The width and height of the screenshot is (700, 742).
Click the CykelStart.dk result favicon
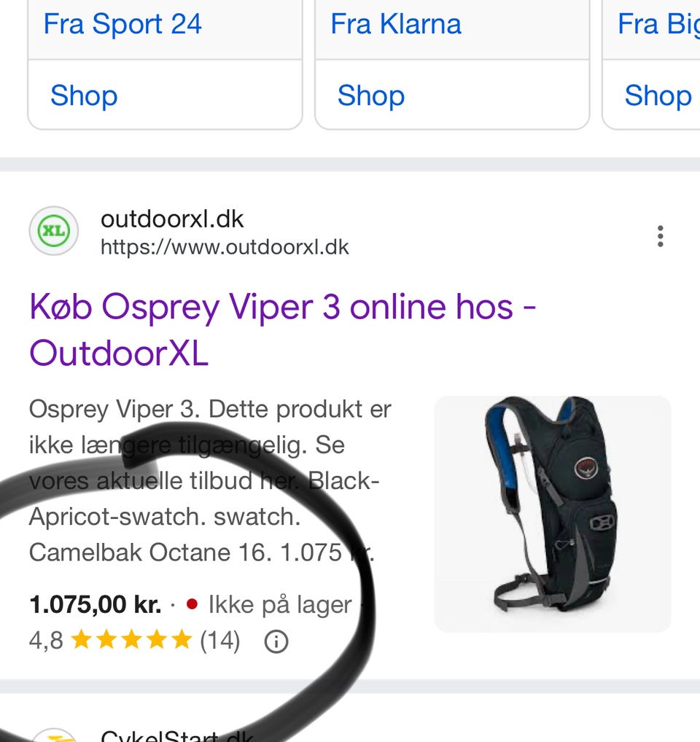click(x=54, y=736)
